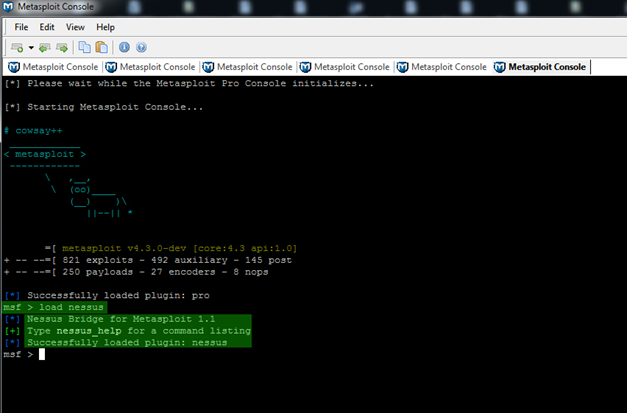This screenshot has height=413, width=627.
Task: Click the 'Nessus Bridge for Metasploit 1.1' line
Action: 121,319
